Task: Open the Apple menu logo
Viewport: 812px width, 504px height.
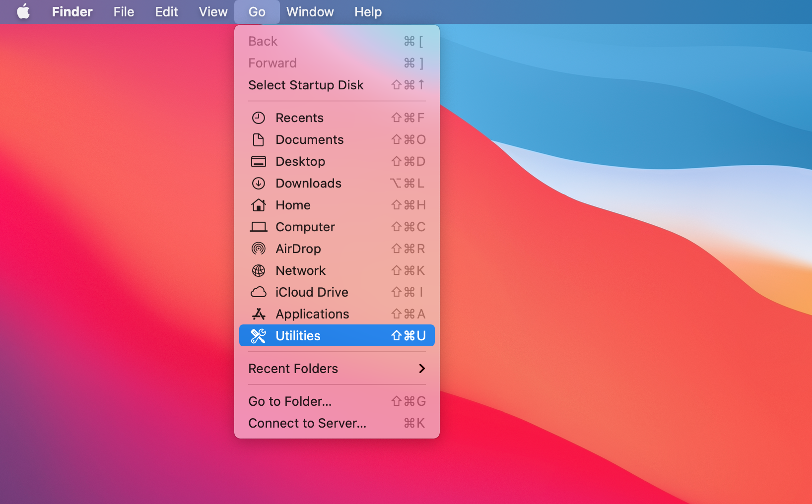Action: click(23, 11)
